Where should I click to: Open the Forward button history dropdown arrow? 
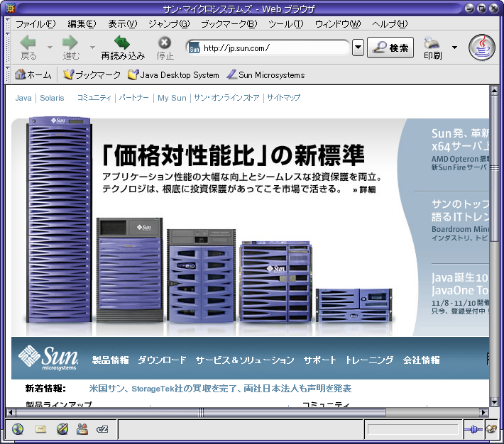click(x=92, y=48)
